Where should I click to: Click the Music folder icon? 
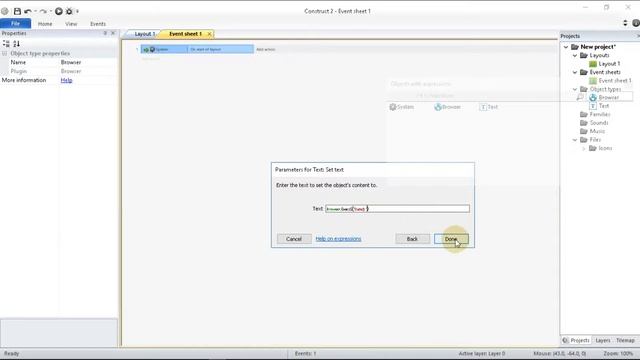584,131
